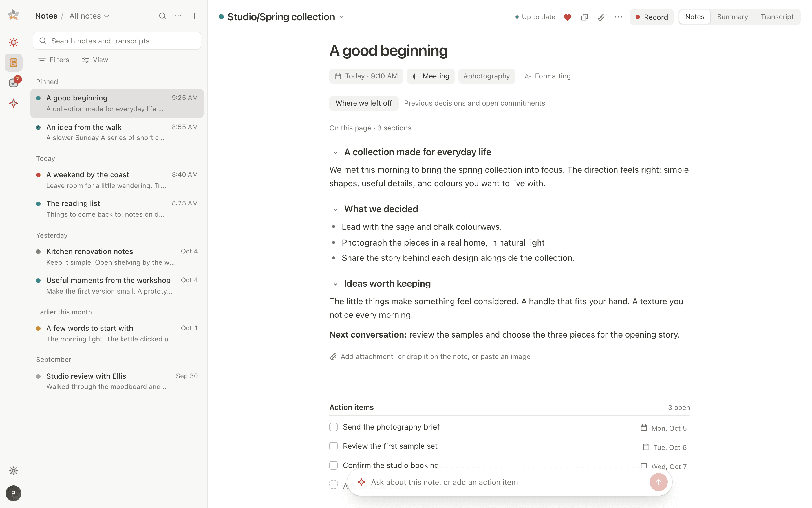Select the Notes tab
This screenshot has height=508, width=812.
coord(694,17)
